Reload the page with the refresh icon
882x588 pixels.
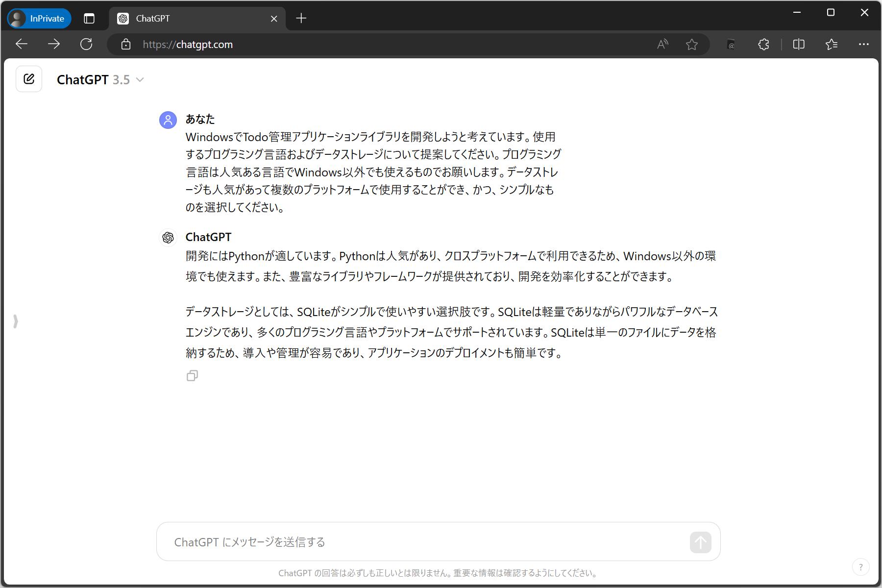click(86, 44)
